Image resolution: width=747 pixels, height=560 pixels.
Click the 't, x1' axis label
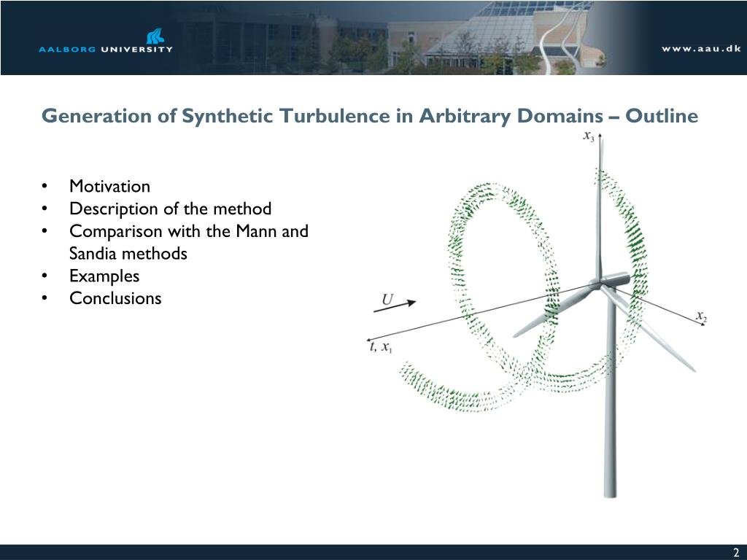pos(380,346)
